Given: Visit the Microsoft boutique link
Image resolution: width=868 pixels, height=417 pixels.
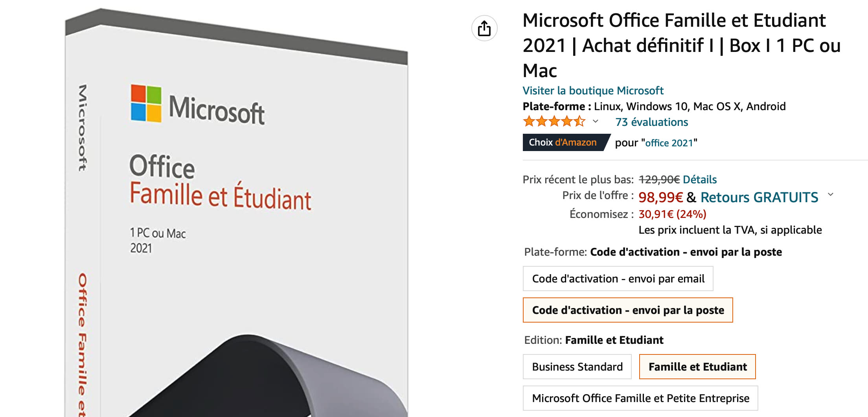Looking at the screenshot, I should 593,91.
